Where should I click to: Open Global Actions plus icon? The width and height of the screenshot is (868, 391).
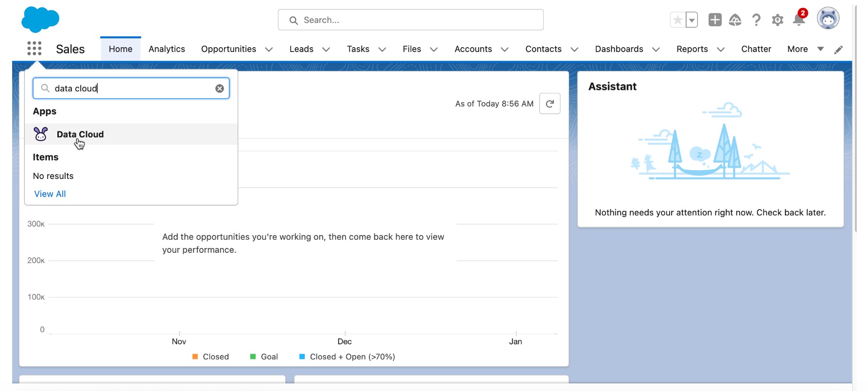(715, 20)
